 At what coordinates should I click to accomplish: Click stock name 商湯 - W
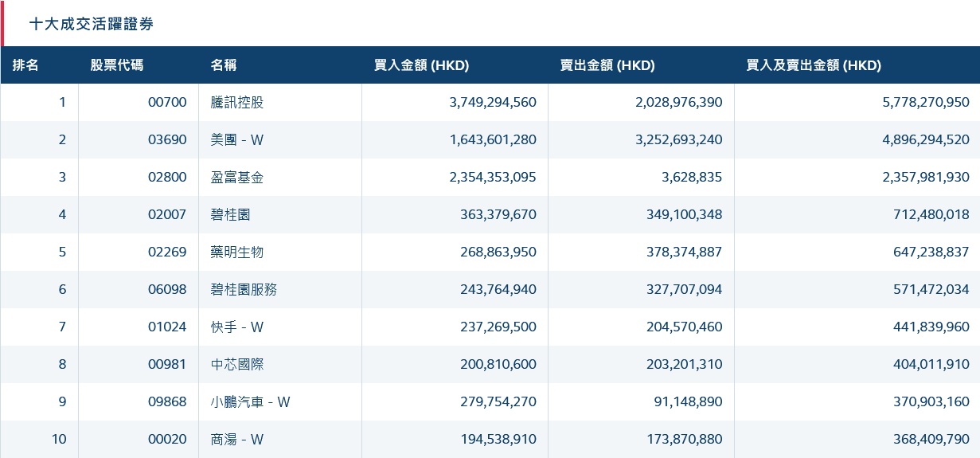[x=237, y=439]
